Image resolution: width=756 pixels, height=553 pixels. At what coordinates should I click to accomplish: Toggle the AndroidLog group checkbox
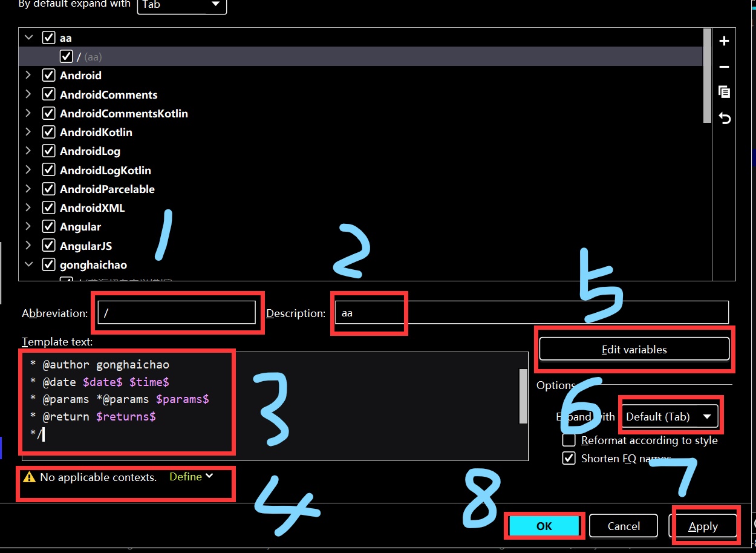[48, 151]
